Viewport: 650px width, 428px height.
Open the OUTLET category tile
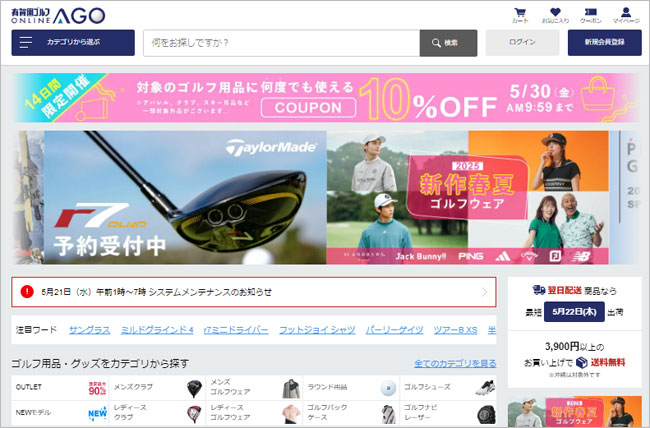[x=60, y=388]
